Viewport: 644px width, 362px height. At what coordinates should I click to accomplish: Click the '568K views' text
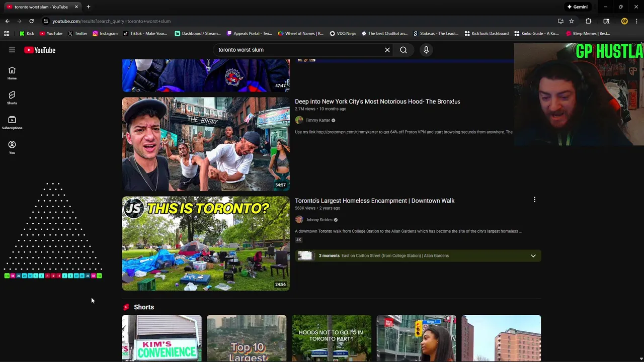pyautogui.click(x=305, y=208)
